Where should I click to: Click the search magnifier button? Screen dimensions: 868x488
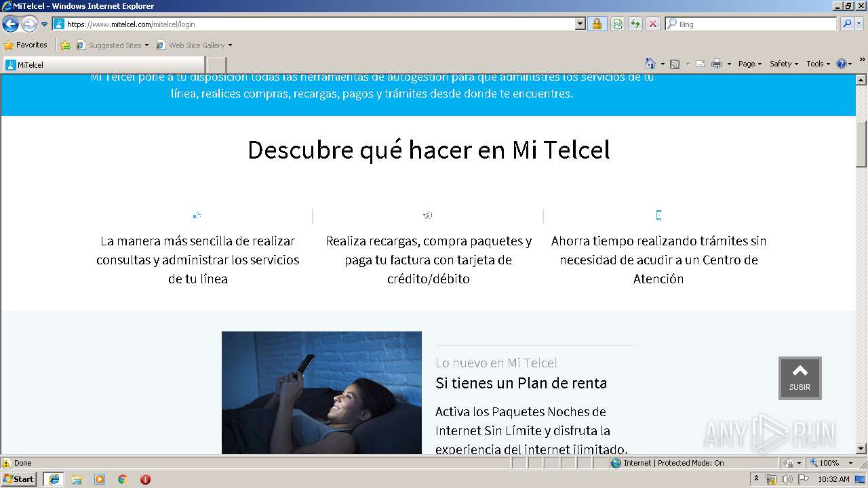[x=846, y=24]
